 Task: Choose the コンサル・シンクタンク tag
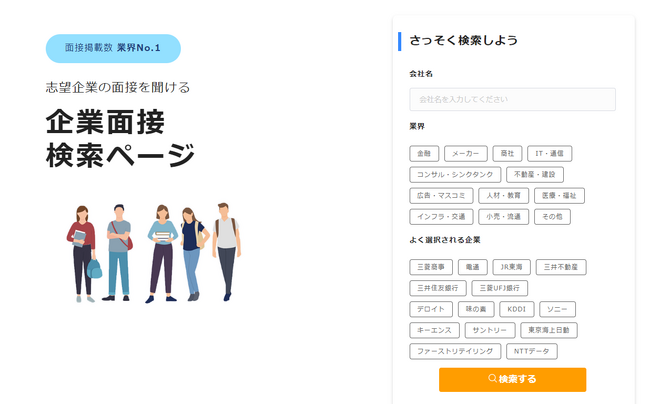click(455, 175)
